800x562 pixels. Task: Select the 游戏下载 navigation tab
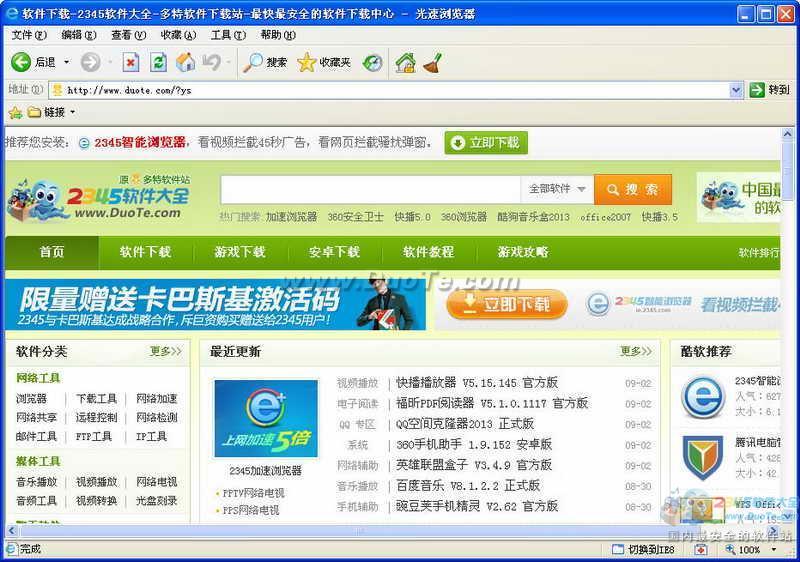240,252
